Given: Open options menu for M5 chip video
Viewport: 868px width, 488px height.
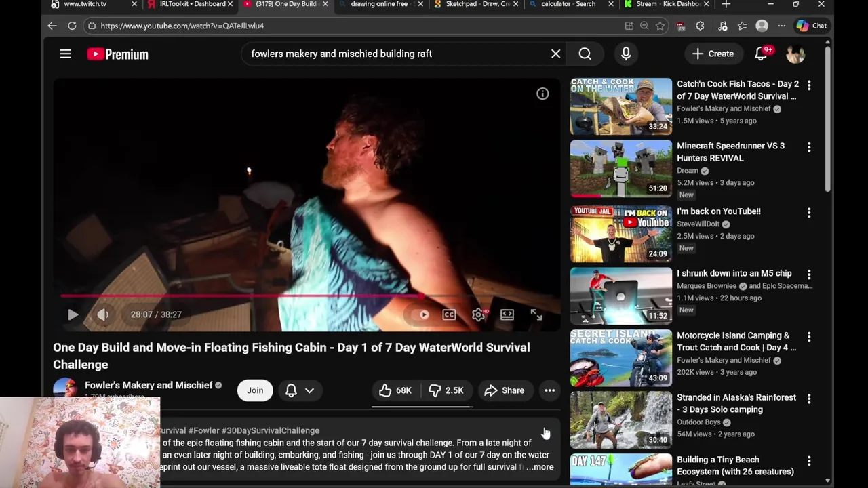Looking at the screenshot, I should click(x=809, y=274).
